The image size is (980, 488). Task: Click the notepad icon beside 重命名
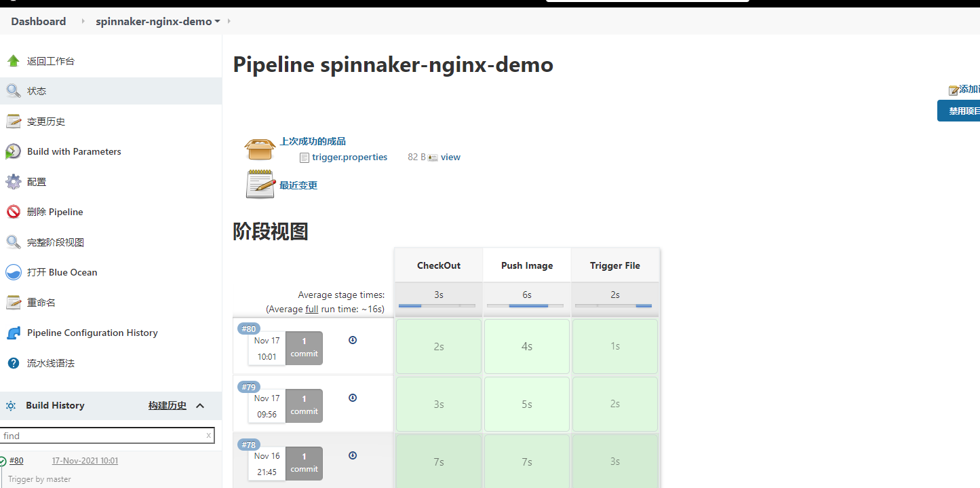tap(13, 303)
